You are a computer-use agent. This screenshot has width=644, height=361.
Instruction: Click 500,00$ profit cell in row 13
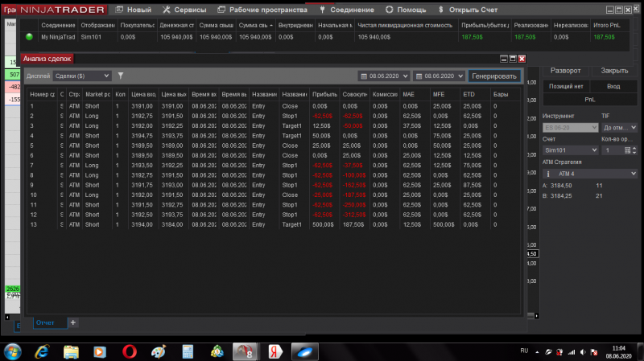tap(324, 224)
